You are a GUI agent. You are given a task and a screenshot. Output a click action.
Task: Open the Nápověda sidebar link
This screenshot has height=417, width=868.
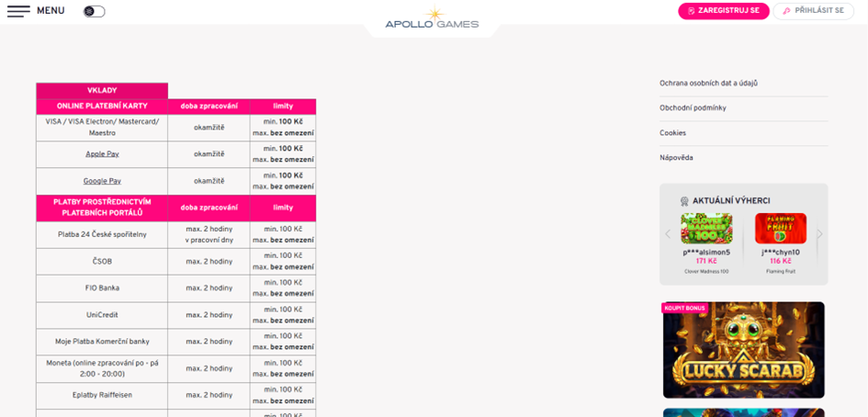pyautogui.click(x=676, y=158)
